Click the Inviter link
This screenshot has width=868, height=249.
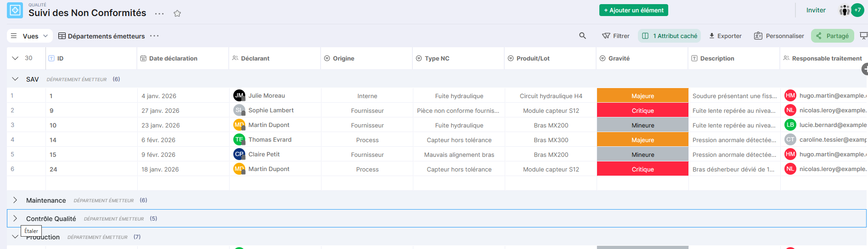pyautogui.click(x=816, y=10)
